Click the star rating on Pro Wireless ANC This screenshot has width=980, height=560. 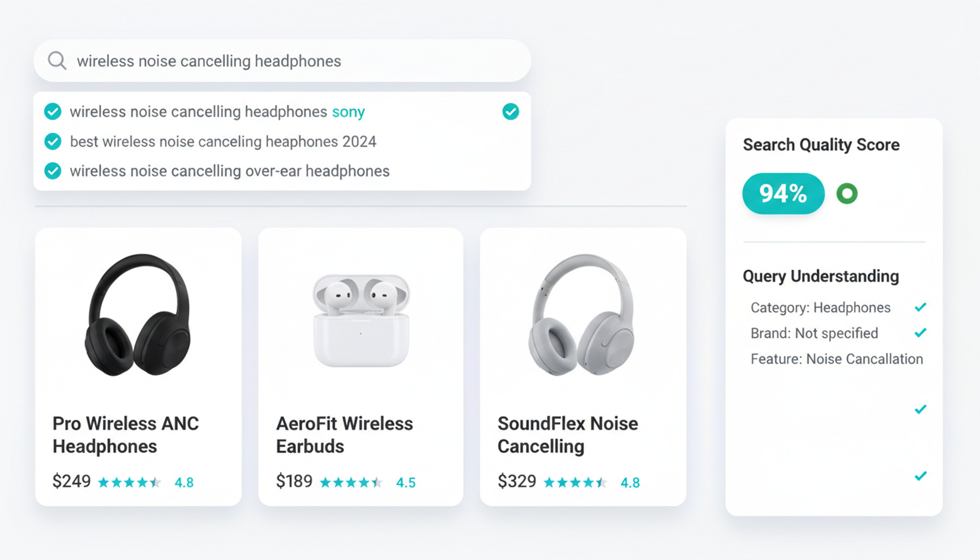[129, 482]
